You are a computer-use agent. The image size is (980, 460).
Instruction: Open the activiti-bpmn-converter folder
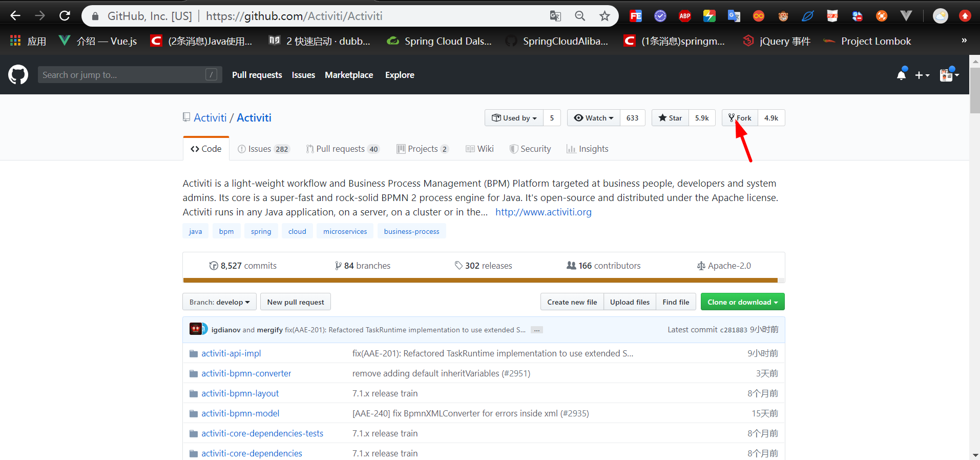tap(246, 373)
